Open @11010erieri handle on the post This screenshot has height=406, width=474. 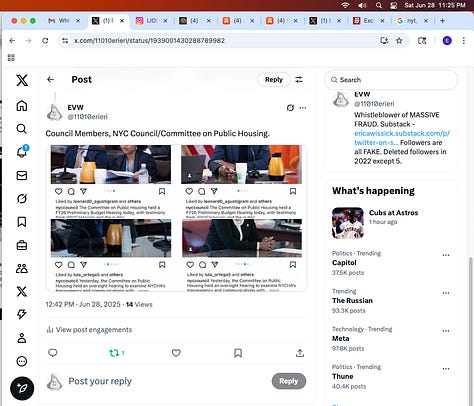88,117
